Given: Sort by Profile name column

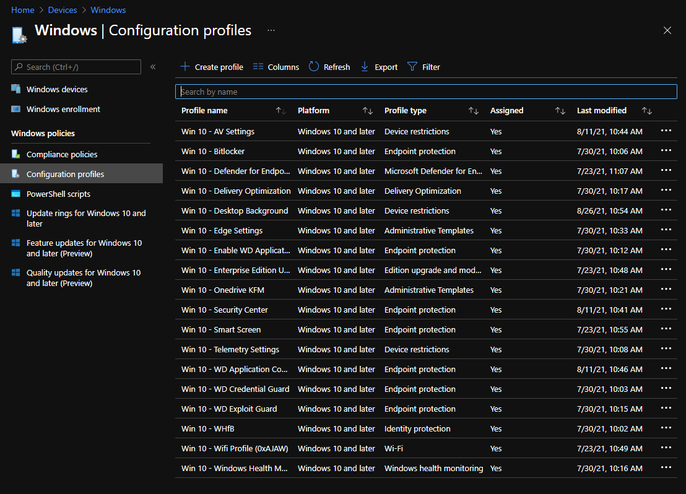Looking at the screenshot, I should tap(281, 111).
